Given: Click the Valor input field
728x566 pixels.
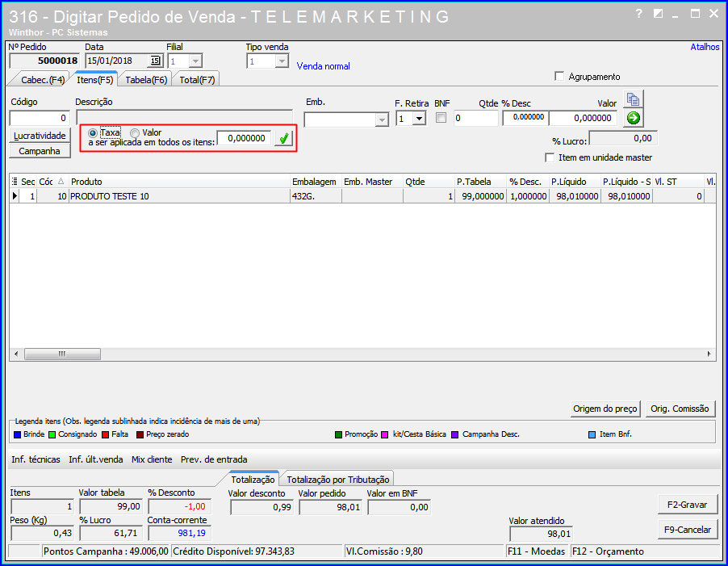Looking at the screenshot, I should [584, 118].
